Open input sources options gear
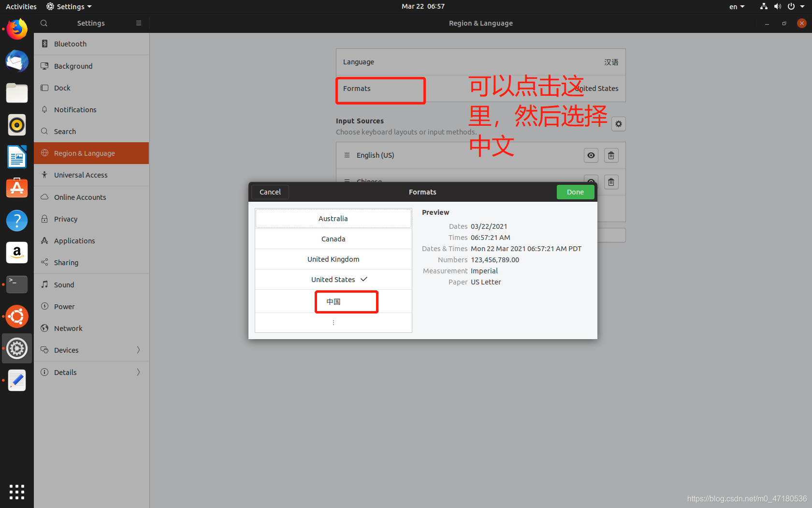 619,124
